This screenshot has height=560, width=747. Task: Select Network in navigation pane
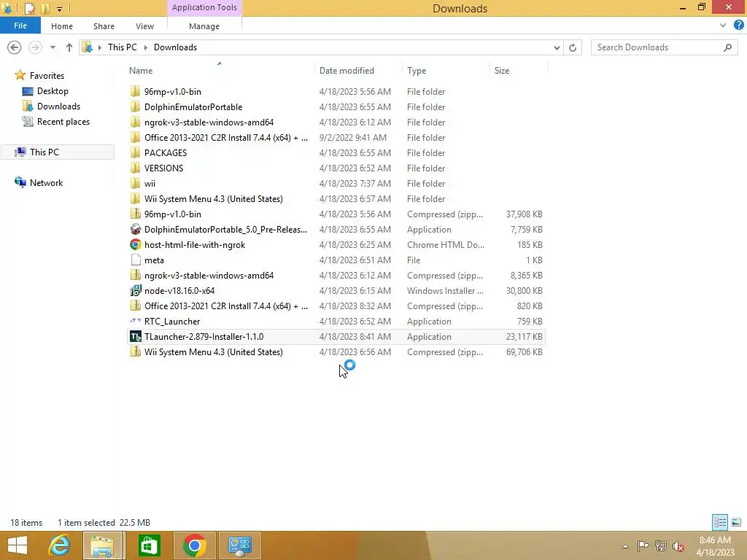46,183
